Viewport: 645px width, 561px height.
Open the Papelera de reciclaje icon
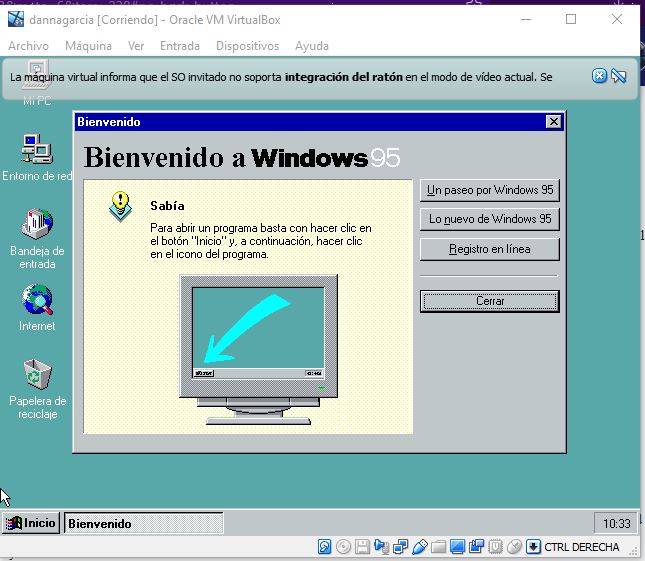[x=37, y=375]
